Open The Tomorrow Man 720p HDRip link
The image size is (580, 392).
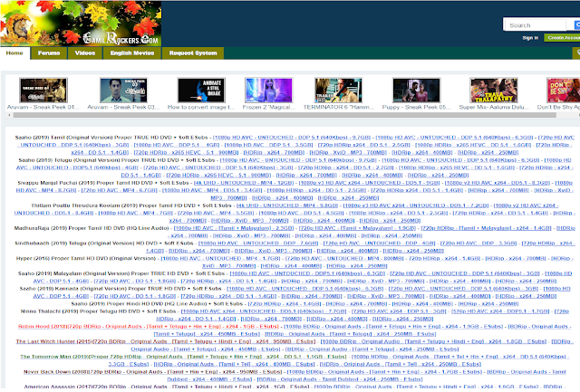point(183,357)
